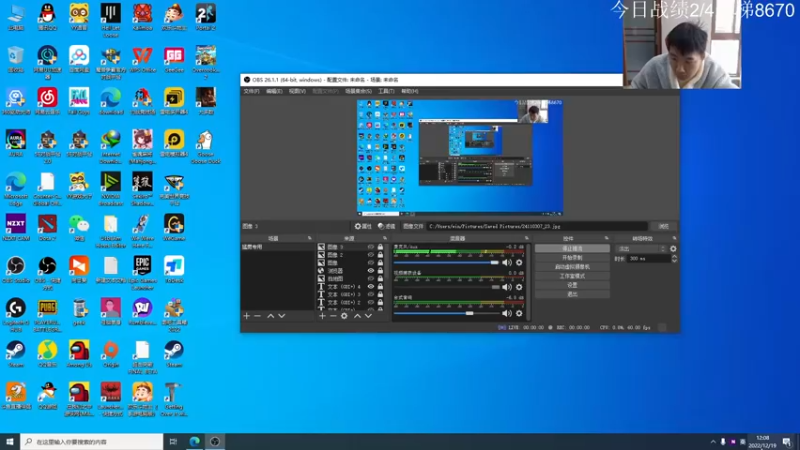Image resolution: width=800 pixels, height=450 pixels.
Task: Move scene down in the scenes panel
Action: click(x=282, y=316)
